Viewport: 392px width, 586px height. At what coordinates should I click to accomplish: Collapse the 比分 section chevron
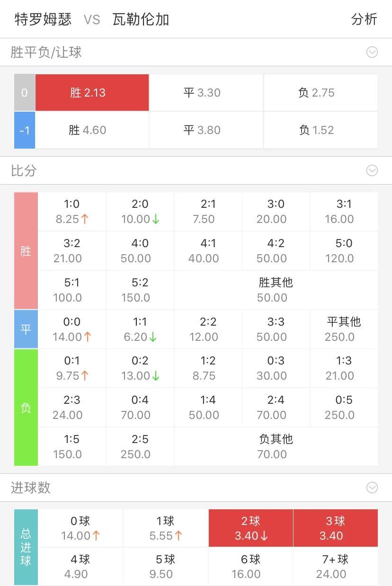click(372, 170)
